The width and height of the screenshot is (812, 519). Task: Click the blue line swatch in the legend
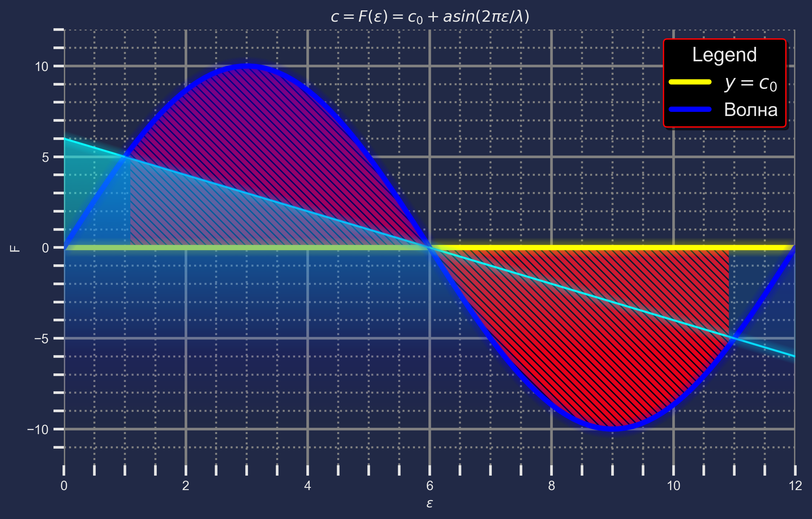click(x=690, y=109)
